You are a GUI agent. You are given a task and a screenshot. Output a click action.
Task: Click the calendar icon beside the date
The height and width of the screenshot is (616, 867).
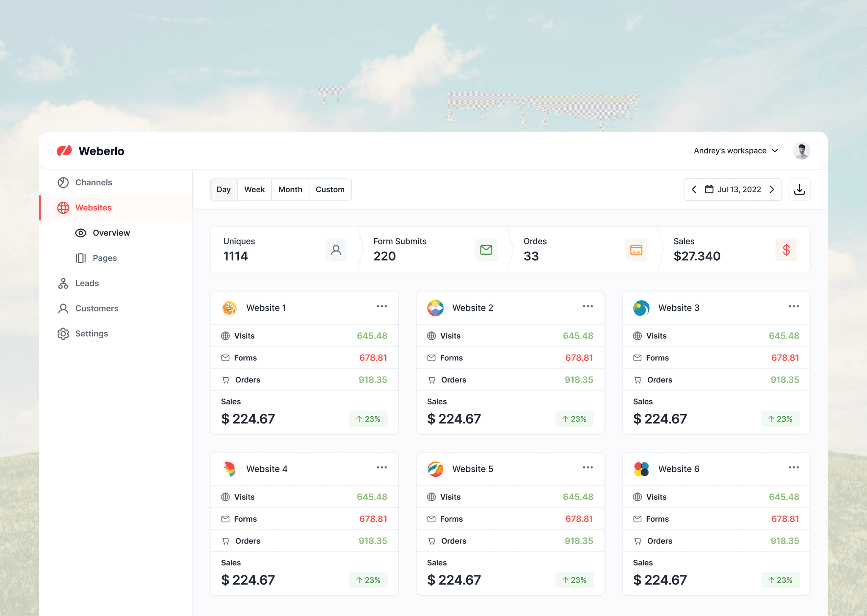pos(709,190)
